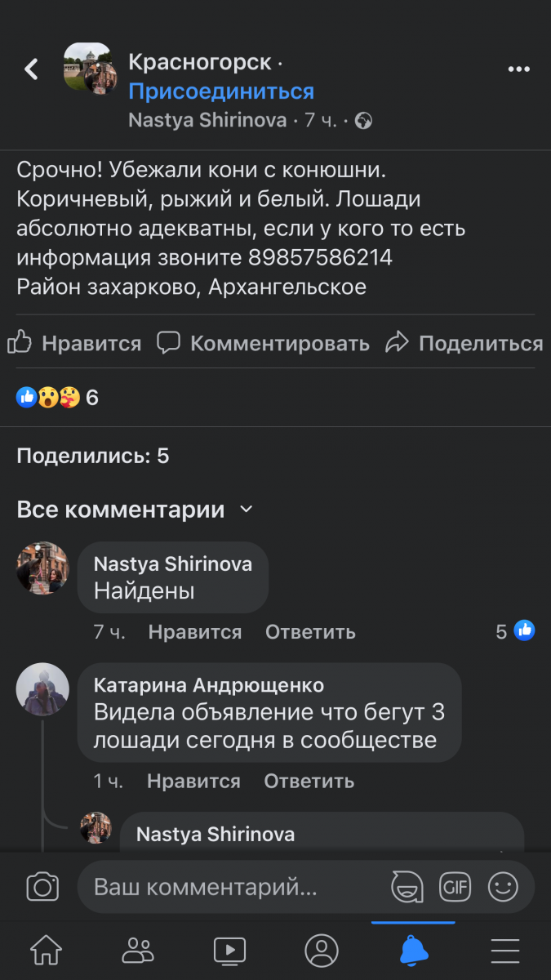Open the hamburger menu tab
Screen dimensions: 551x980
(505, 950)
